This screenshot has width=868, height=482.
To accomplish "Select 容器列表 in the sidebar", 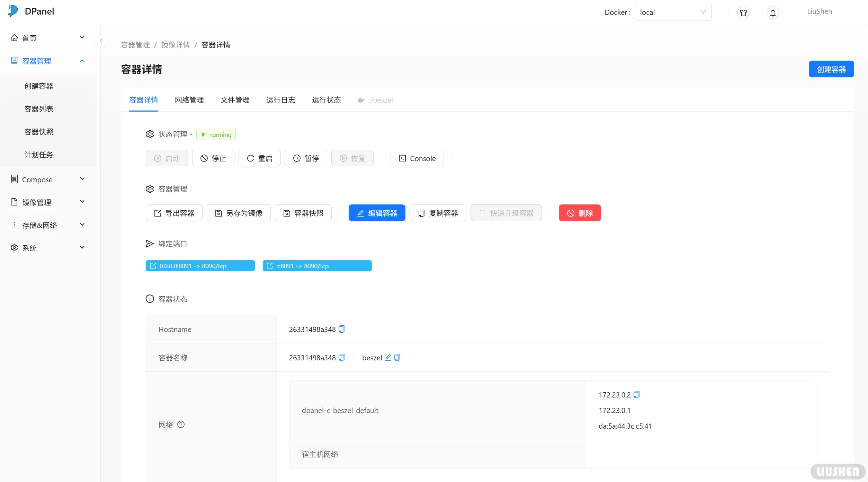I will click(x=39, y=109).
